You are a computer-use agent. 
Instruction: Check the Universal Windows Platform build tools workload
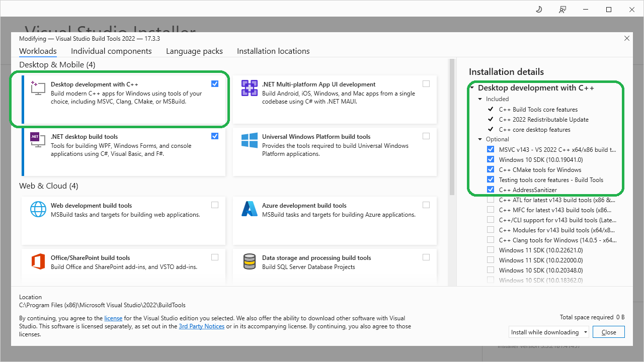[x=426, y=136]
